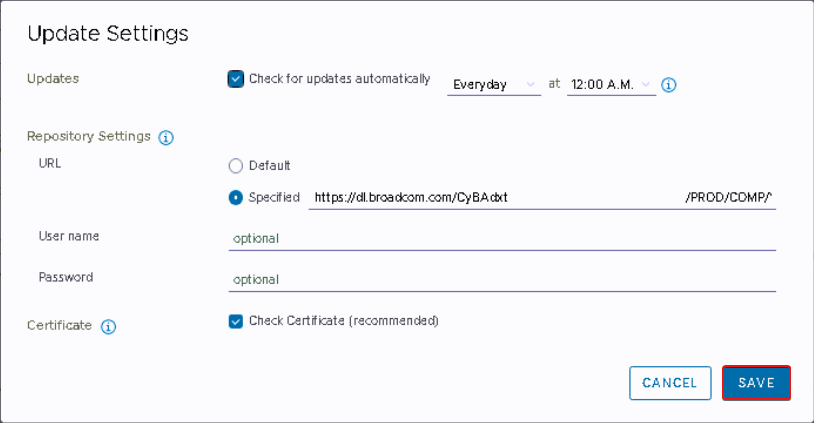Click the specified repository URL text field

click(540, 198)
